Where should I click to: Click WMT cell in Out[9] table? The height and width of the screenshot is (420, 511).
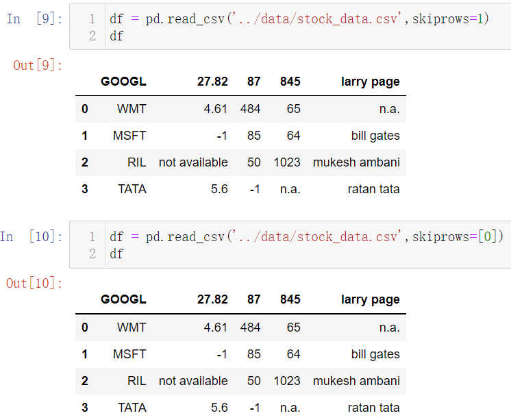click(132, 109)
